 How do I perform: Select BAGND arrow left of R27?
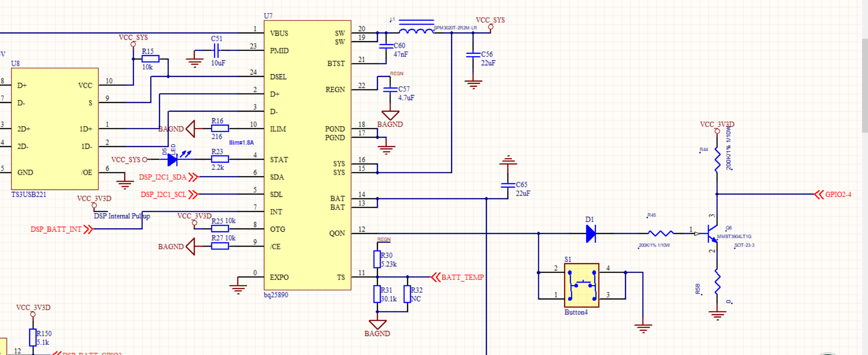(x=190, y=247)
